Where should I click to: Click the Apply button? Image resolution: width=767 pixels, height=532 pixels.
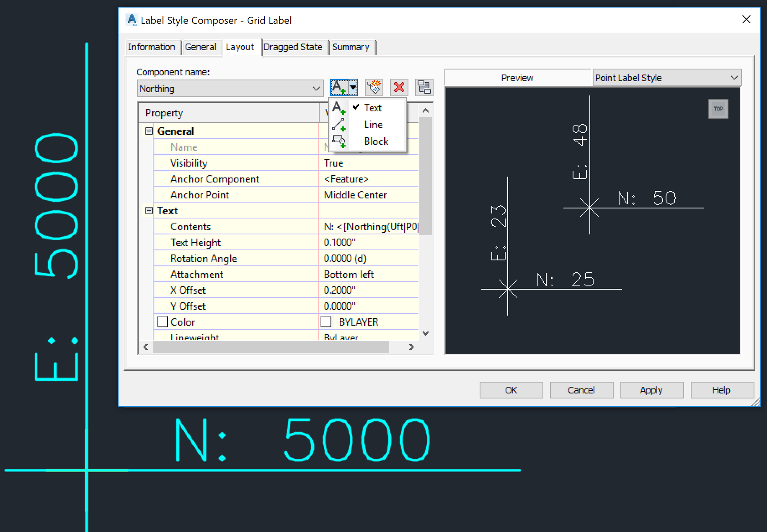652,390
